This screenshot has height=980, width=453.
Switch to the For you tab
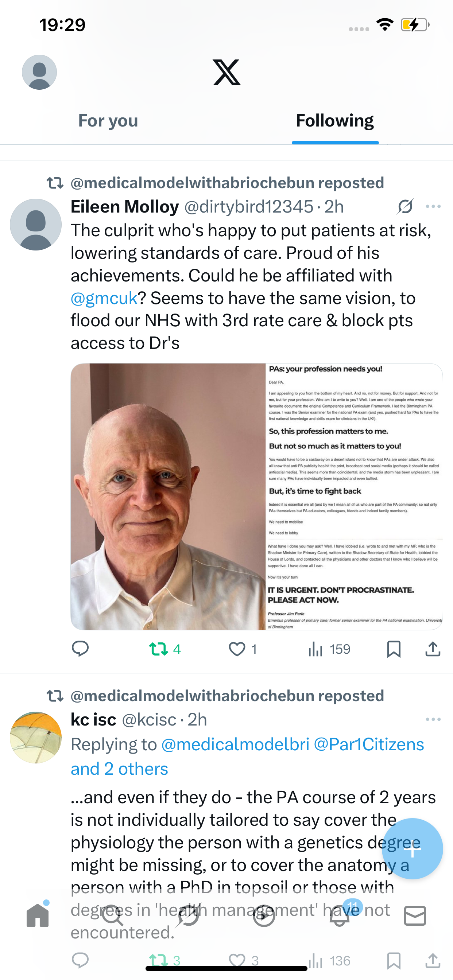108,121
